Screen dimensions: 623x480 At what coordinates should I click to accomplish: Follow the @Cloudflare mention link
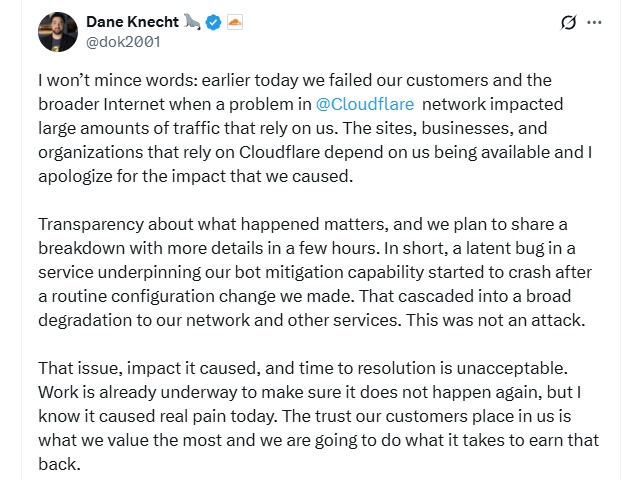360,104
